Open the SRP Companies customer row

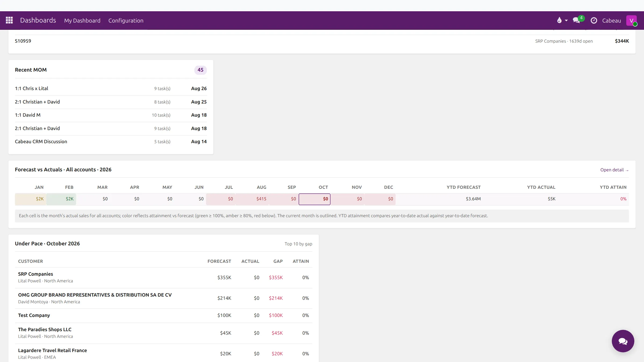[x=164, y=278]
